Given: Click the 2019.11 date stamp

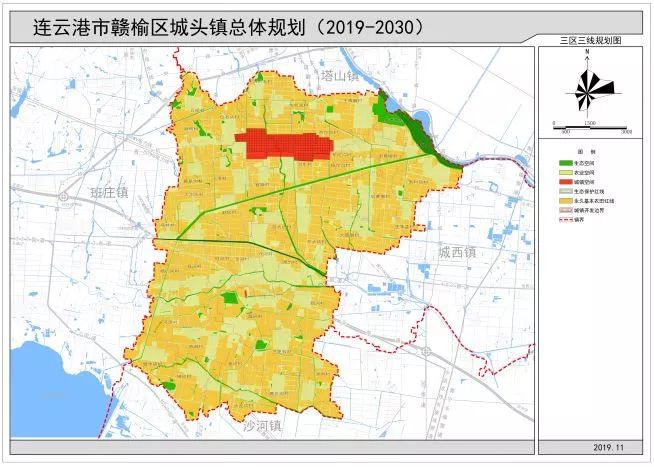Looking at the screenshot, I should click(x=607, y=446).
